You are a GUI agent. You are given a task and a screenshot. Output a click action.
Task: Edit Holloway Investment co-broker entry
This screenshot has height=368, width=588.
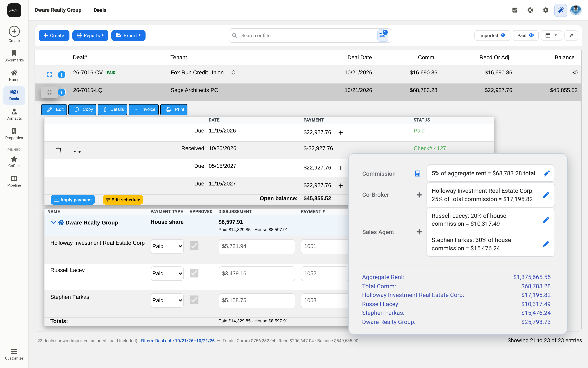[546, 195]
